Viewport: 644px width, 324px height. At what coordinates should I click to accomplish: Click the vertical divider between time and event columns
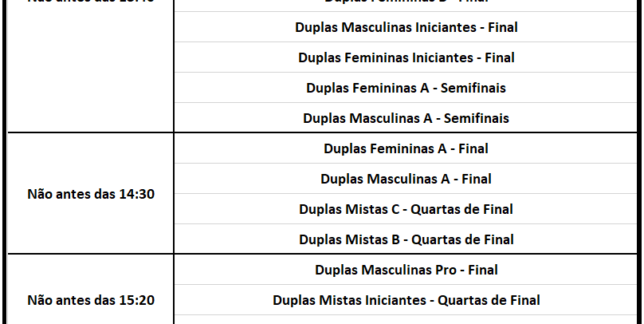point(173,194)
